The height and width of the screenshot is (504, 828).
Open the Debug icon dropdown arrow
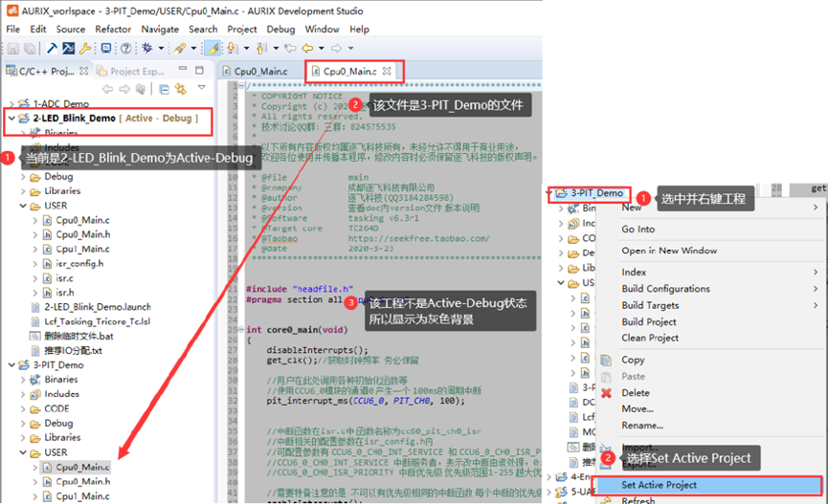coord(161,49)
